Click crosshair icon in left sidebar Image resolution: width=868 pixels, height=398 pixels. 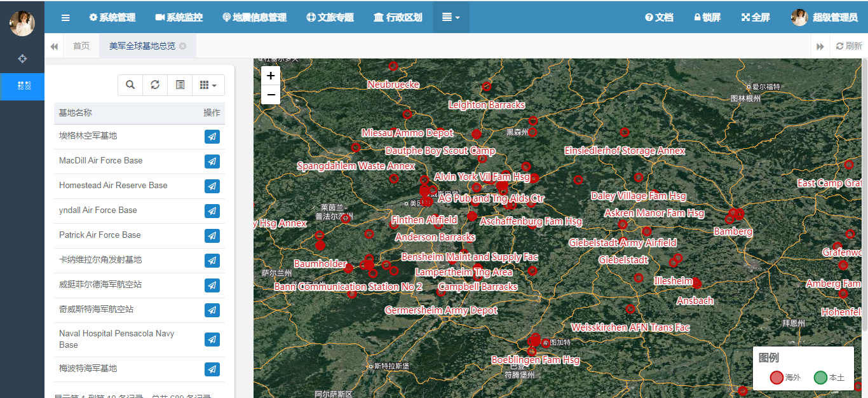pyautogui.click(x=22, y=58)
